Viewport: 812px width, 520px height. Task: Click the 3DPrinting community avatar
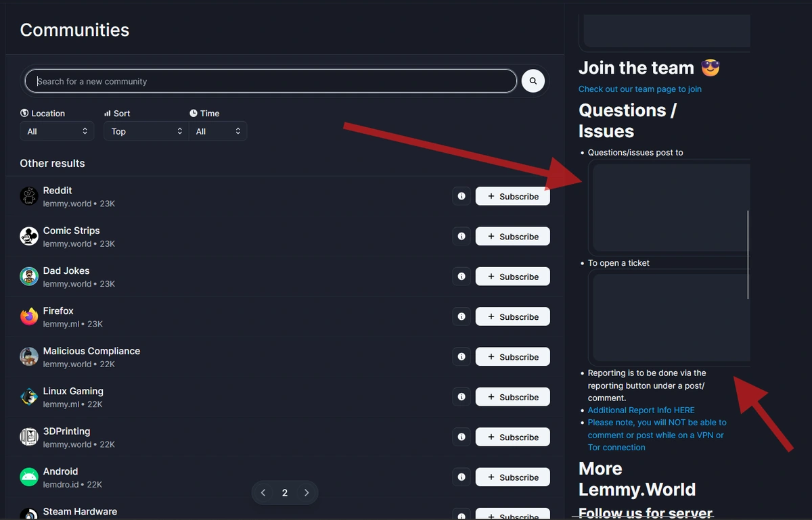tap(29, 437)
